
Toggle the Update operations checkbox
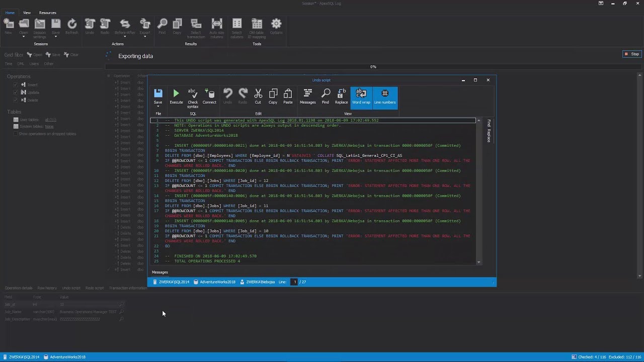pyautogui.click(x=16, y=93)
